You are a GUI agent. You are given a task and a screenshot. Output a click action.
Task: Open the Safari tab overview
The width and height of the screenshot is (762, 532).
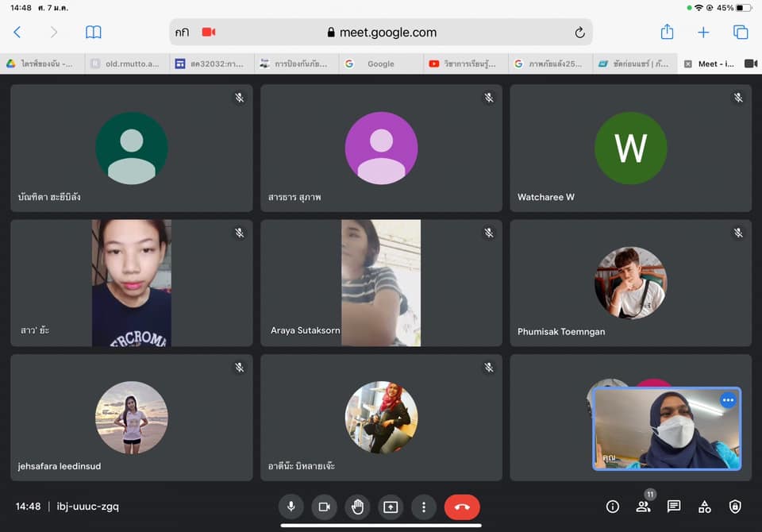coord(741,33)
